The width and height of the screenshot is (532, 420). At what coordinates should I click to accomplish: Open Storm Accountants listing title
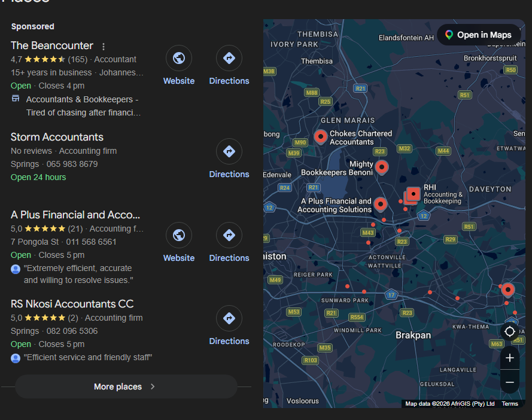pos(57,137)
